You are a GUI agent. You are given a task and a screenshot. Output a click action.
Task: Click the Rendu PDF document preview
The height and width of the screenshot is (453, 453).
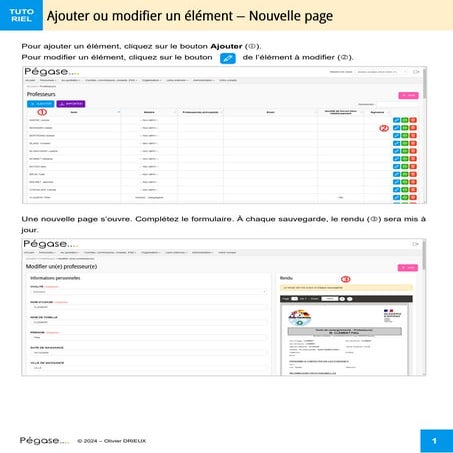pos(345,340)
